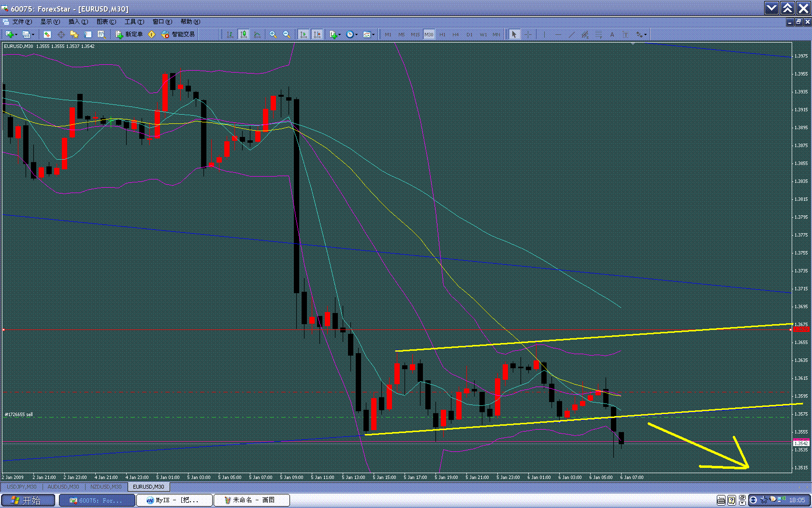Open the 窗口 (Window) menu
Viewport: 812px width, 508px height.
tap(162, 22)
